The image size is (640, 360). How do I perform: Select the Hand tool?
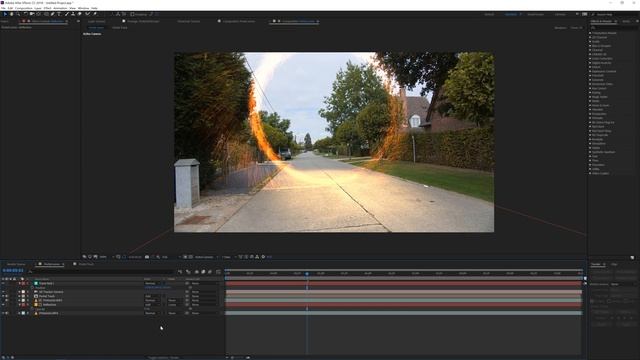pos(11,14)
